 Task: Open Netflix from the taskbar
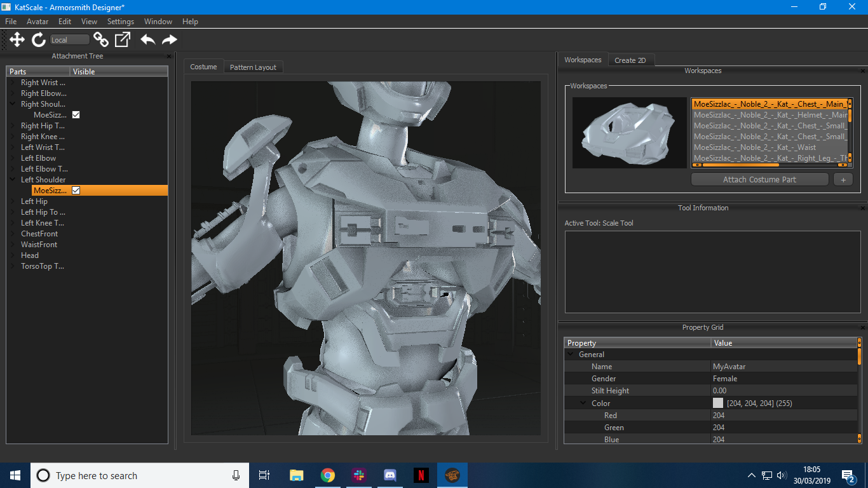coord(421,475)
